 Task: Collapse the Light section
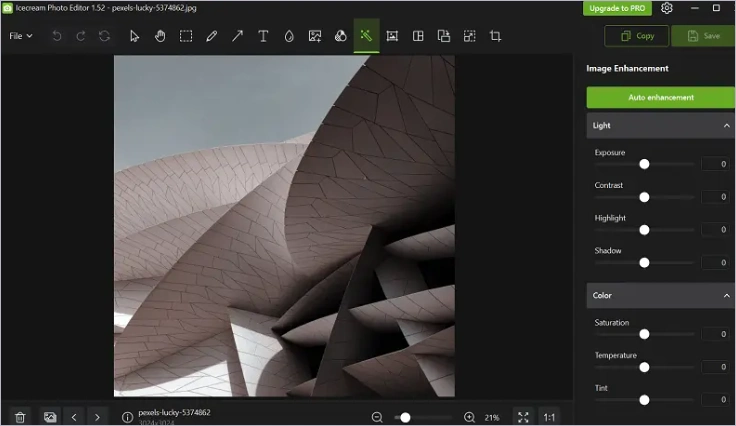726,126
